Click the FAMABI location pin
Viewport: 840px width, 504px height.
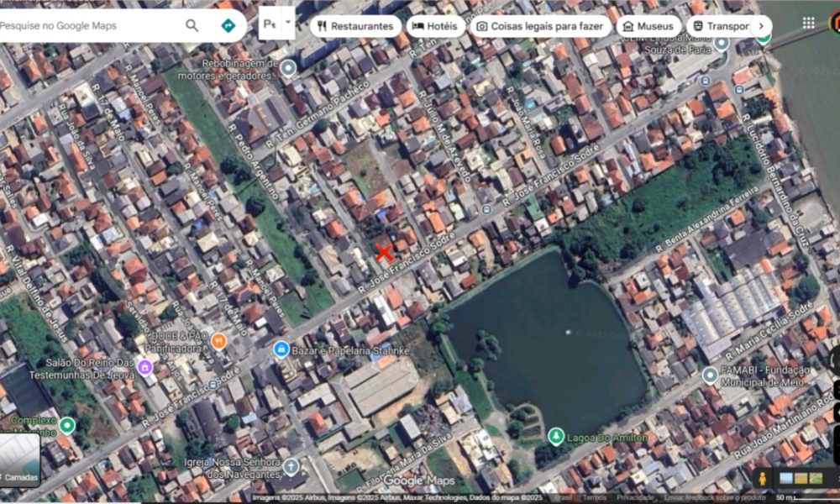710,375
